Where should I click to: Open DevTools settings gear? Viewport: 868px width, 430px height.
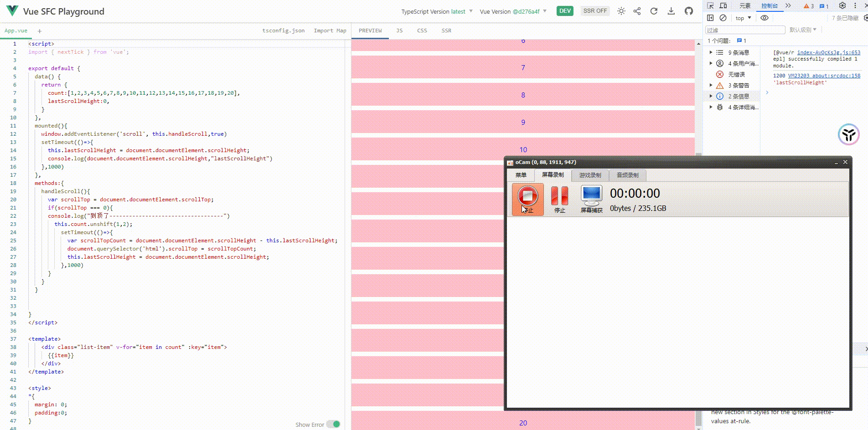point(842,5)
